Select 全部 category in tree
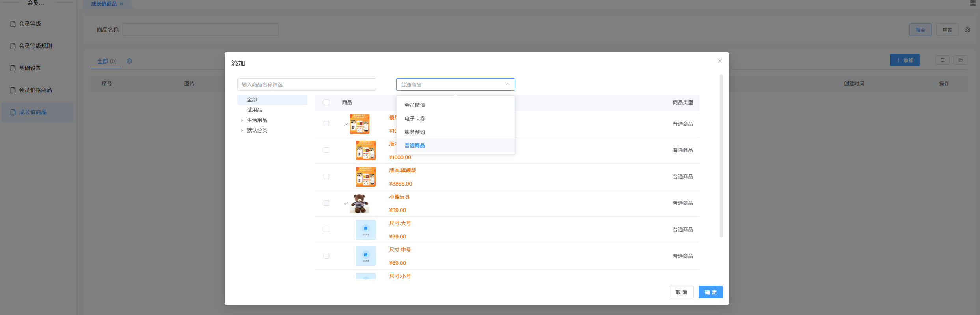 click(272, 99)
